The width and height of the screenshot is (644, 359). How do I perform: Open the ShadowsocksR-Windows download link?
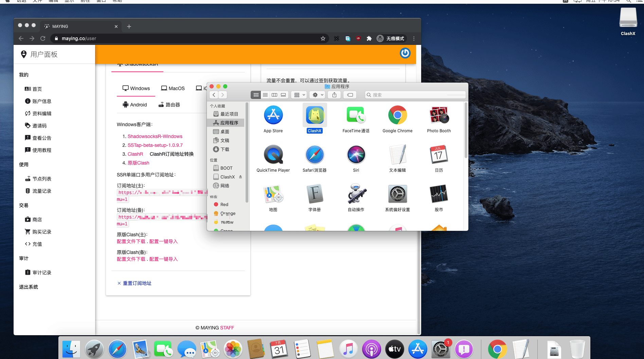tap(155, 136)
